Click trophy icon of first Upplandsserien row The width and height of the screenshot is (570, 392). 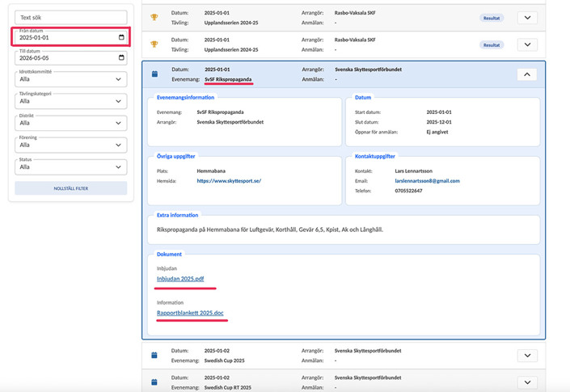tap(154, 18)
